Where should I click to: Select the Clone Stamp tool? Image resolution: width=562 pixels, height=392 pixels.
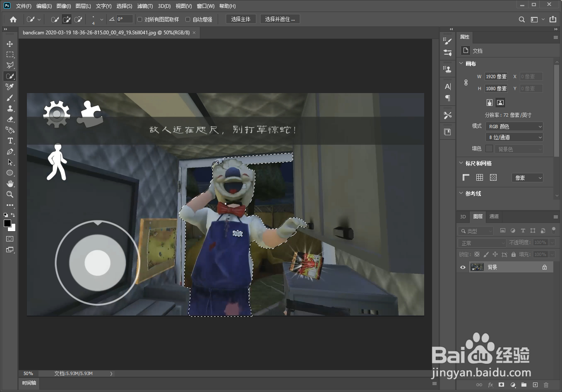click(10, 108)
